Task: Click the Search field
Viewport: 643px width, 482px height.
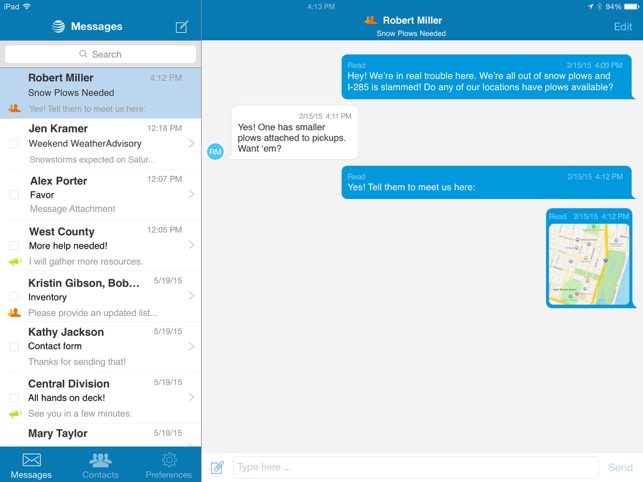Action: coord(100,54)
